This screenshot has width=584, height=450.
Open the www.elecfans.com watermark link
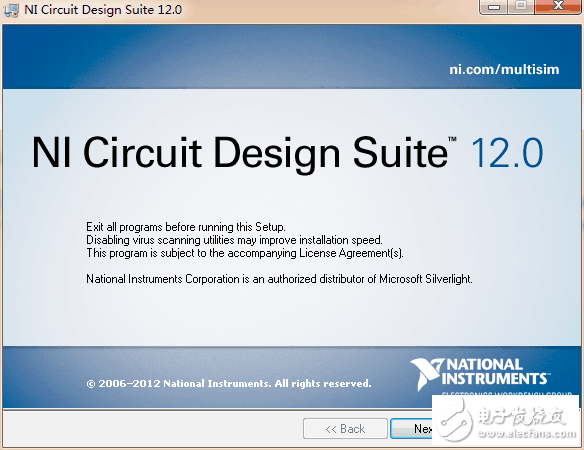[x=527, y=433]
